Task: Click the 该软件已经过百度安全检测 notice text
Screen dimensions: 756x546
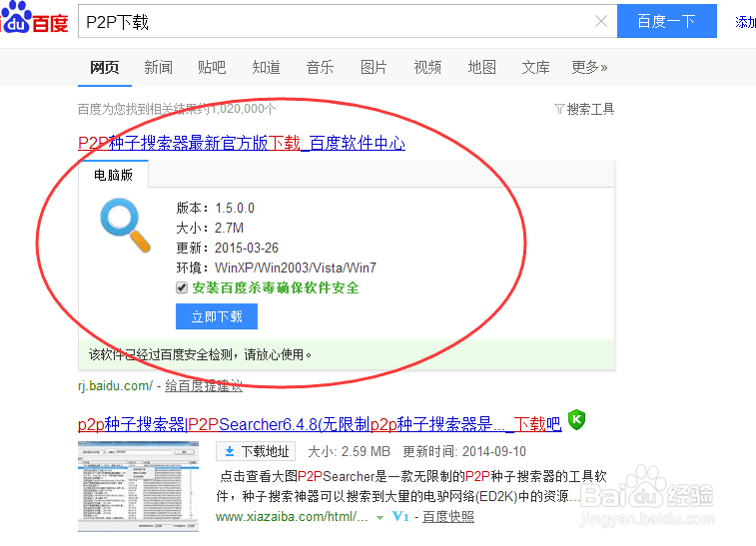Action: click(200, 354)
